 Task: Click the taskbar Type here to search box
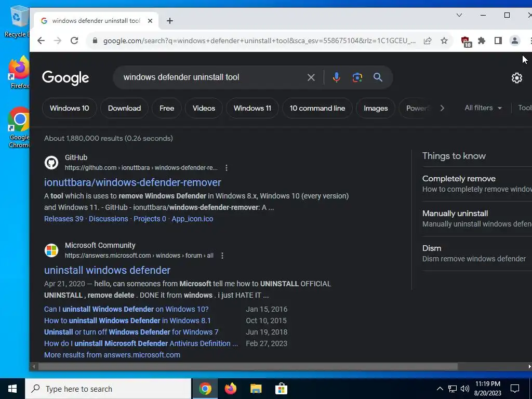tap(108, 389)
